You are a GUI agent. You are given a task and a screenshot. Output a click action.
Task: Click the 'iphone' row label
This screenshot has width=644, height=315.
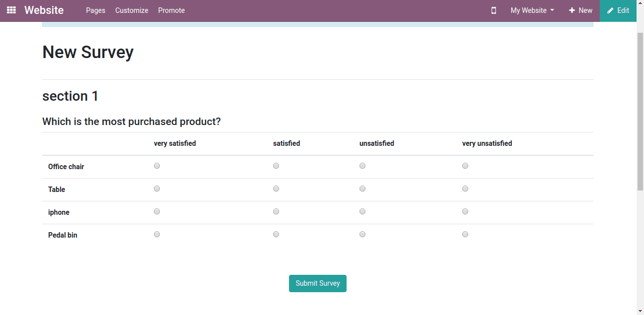[59, 212]
